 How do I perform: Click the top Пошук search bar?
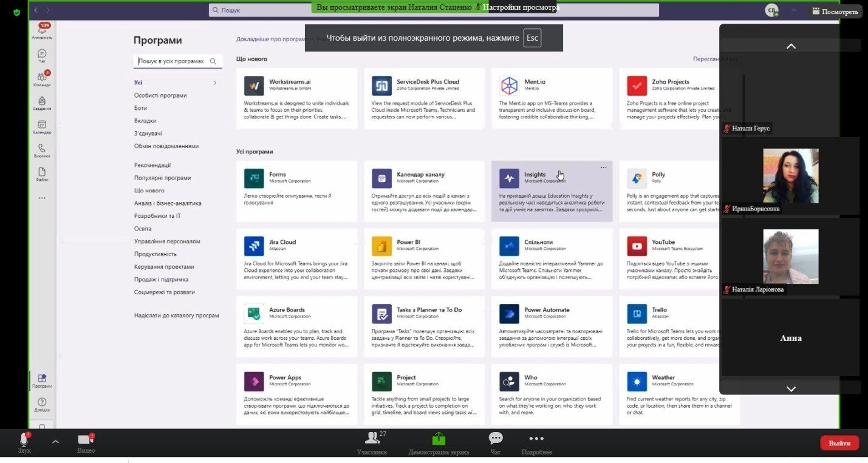(x=434, y=10)
